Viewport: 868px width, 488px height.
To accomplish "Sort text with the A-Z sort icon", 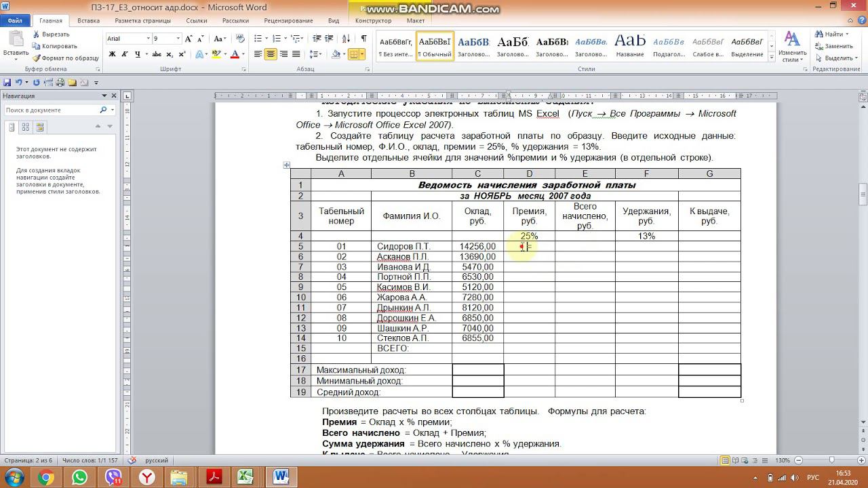I will tap(346, 39).
